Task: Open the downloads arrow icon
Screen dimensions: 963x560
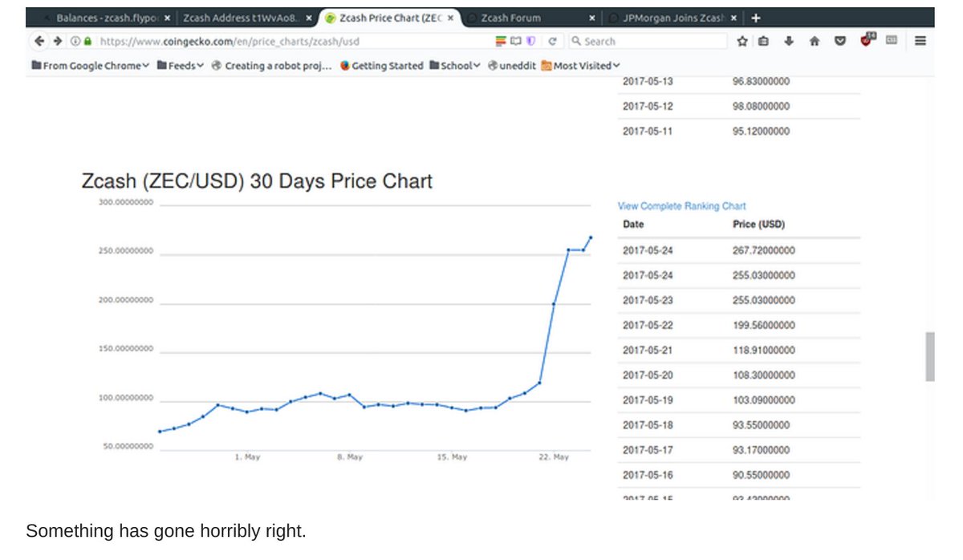Action: click(x=789, y=41)
